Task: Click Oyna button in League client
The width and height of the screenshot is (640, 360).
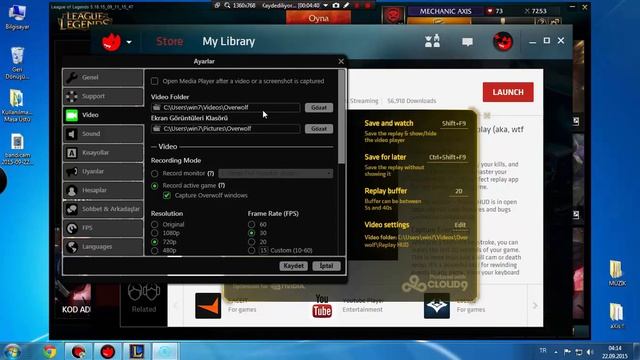Action: tap(318, 18)
